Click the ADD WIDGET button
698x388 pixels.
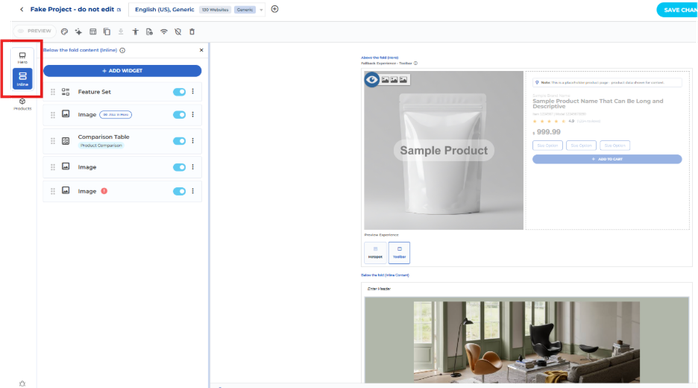pyautogui.click(x=122, y=71)
